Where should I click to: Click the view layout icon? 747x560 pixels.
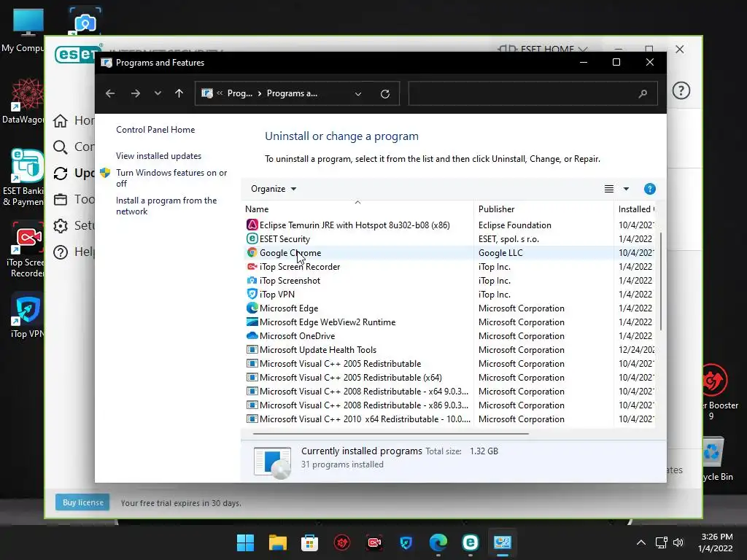(609, 189)
